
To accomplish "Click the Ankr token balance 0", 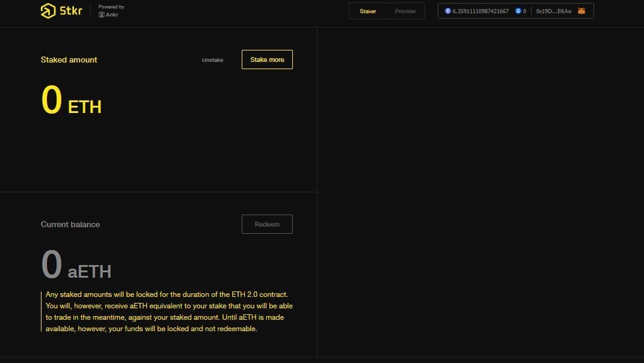I will pos(524,11).
